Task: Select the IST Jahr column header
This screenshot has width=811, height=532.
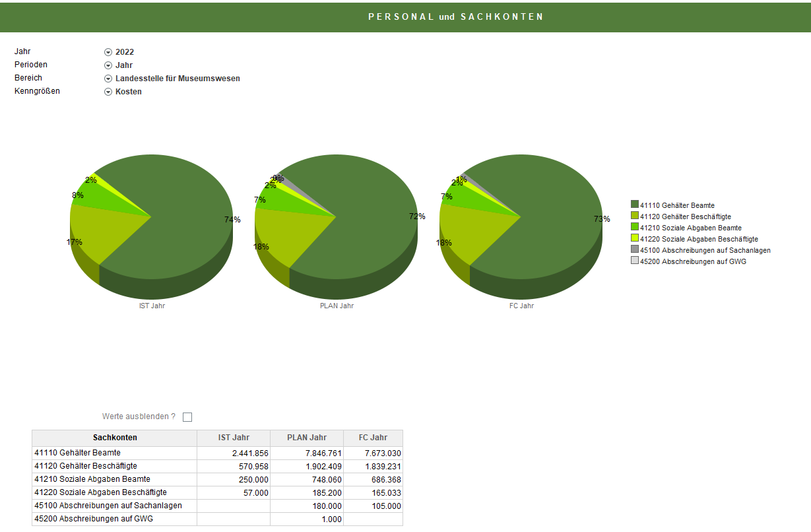Action: point(234,438)
